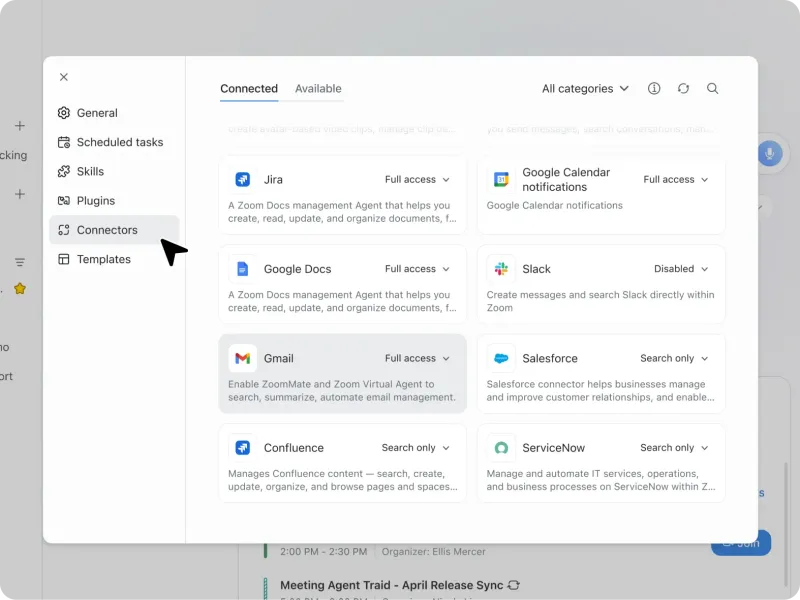Click the Google Calendar notifications icon
The image size is (800, 600).
501,180
